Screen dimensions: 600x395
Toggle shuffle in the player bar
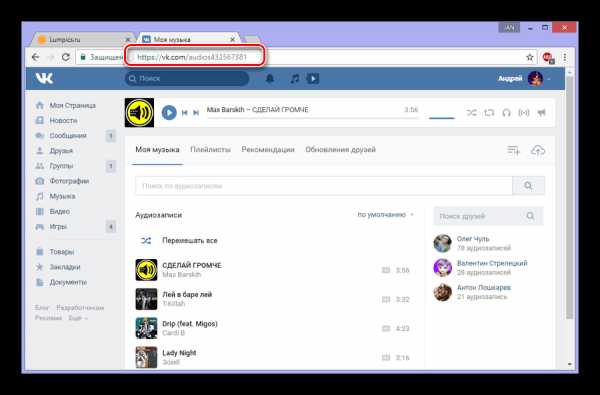[x=471, y=113]
